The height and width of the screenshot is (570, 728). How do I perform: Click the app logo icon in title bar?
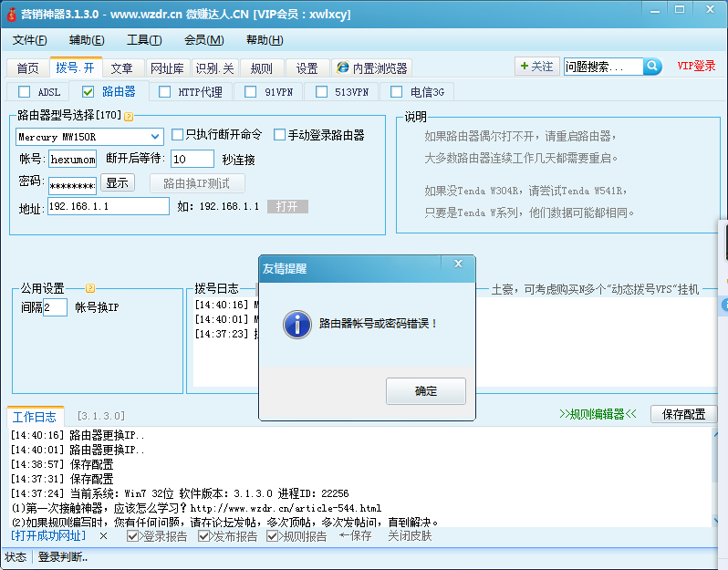(x=11, y=14)
